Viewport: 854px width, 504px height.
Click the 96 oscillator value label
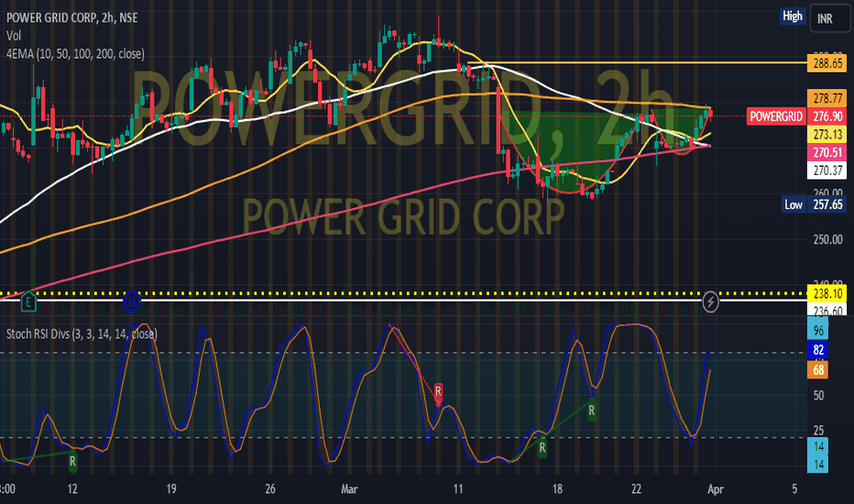(818, 330)
